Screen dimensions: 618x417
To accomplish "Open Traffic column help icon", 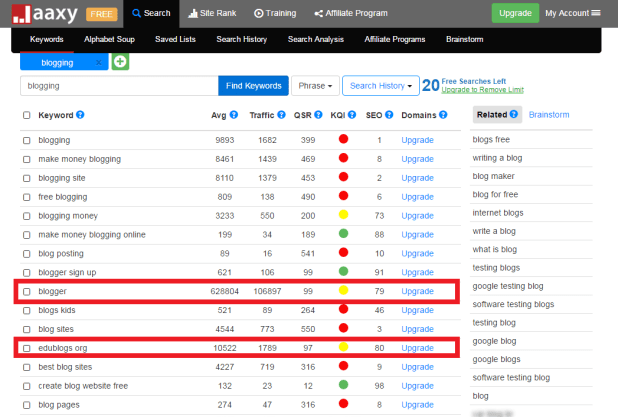I will (281, 115).
